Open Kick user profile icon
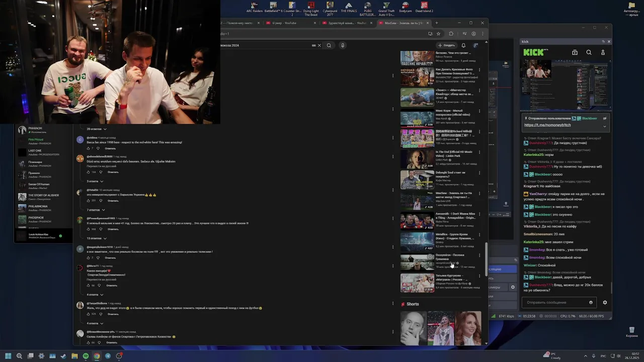644x362 pixels. (x=603, y=52)
